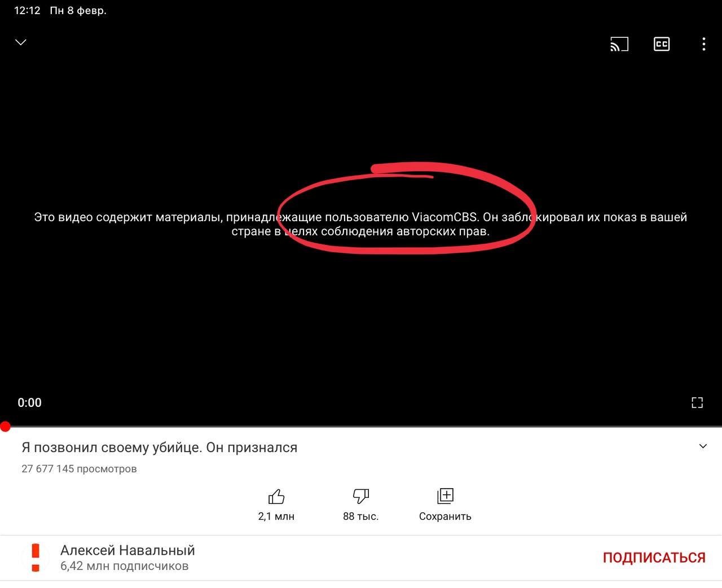Toggle closed captions with CC icon
The image size is (722, 588).
pyautogui.click(x=661, y=44)
